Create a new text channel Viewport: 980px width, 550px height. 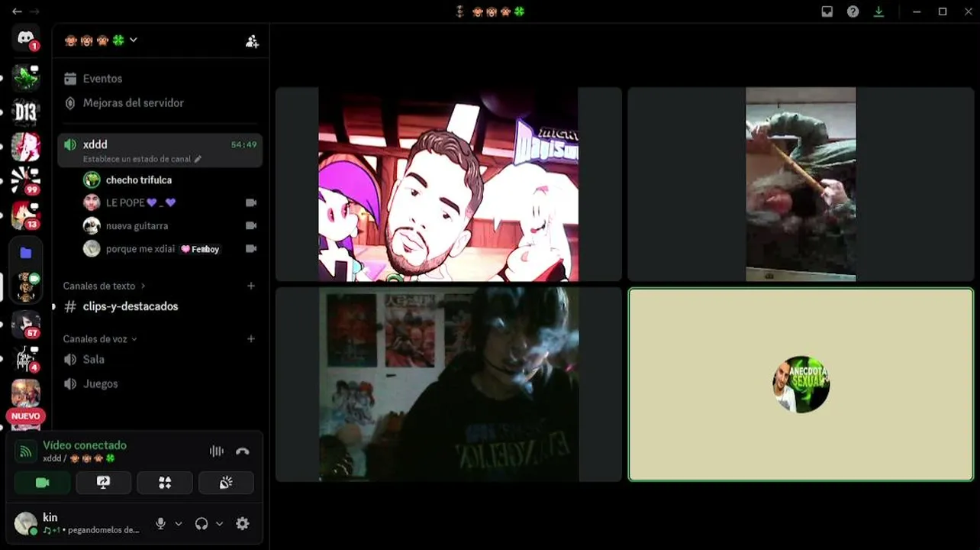click(x=251, y=286)
